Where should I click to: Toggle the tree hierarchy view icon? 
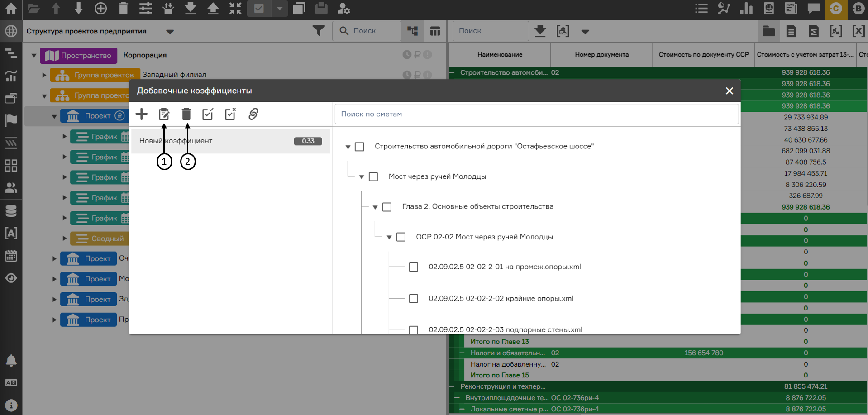[412, 31]
